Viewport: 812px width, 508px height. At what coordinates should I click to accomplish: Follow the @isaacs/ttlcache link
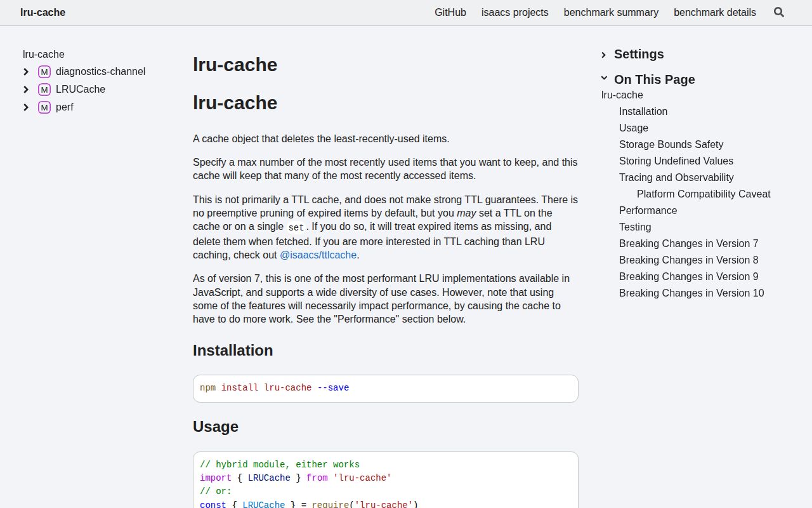coord(318,255)
